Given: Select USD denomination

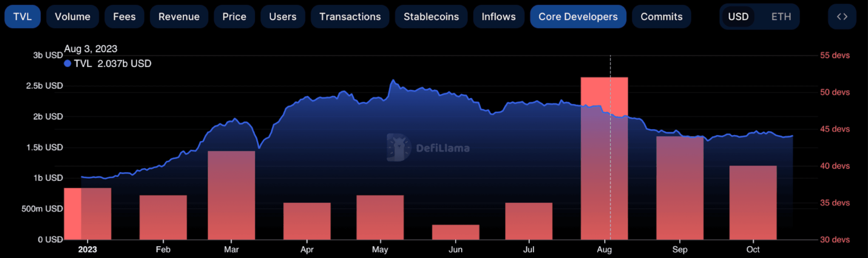Looking at the screenshot, I should 738,16.
